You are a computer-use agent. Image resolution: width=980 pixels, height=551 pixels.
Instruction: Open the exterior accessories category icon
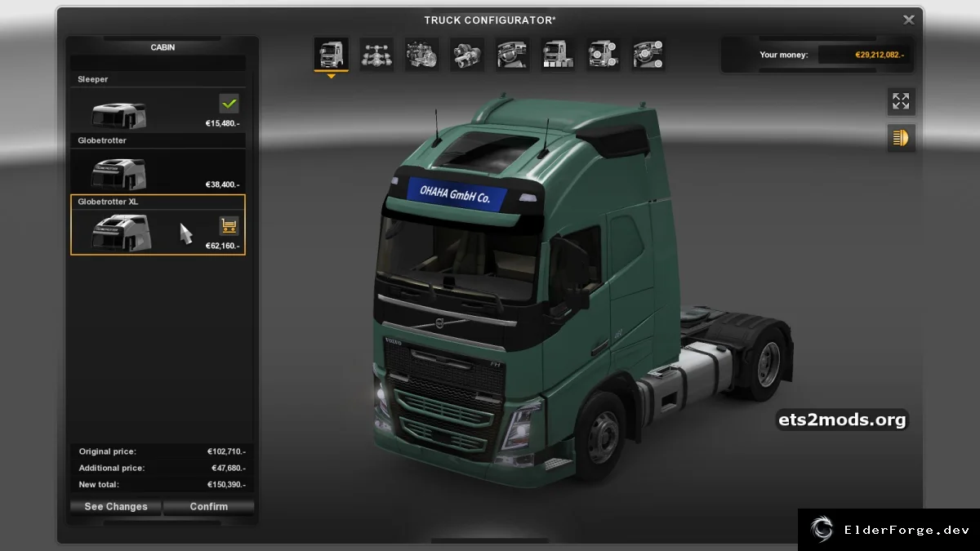(603, 55)
